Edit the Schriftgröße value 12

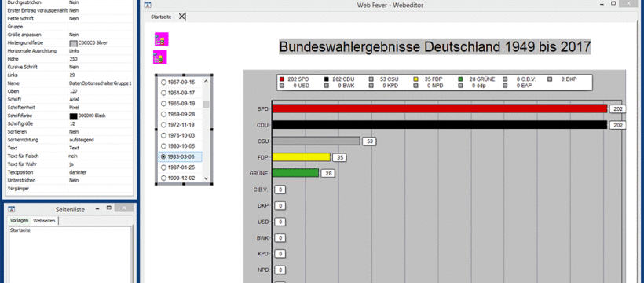72,124
